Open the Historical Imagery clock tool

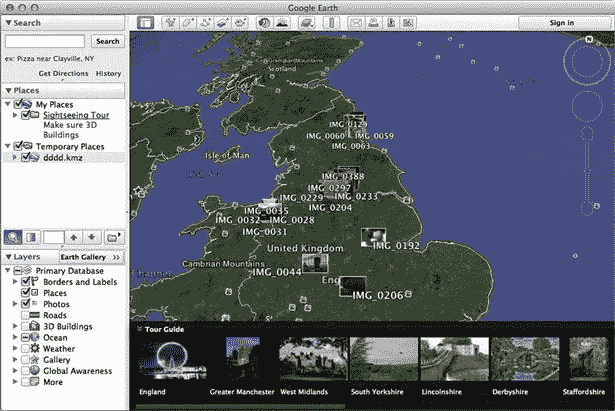pos(264,23)
